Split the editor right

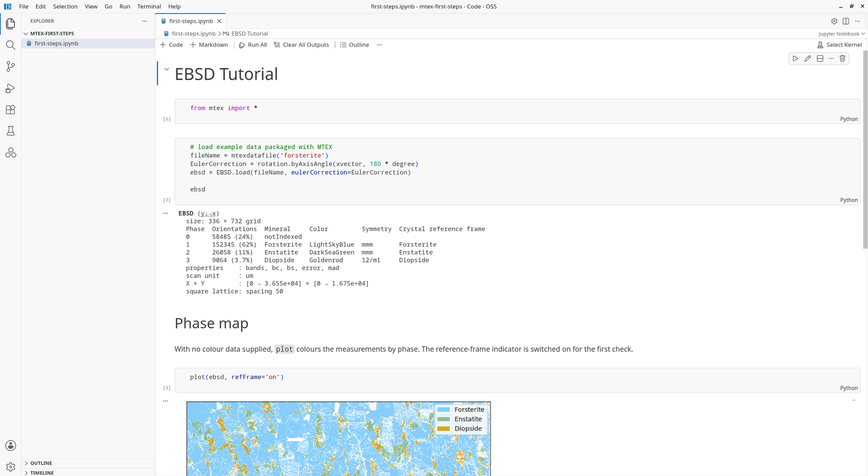click(x=846, y=21)
